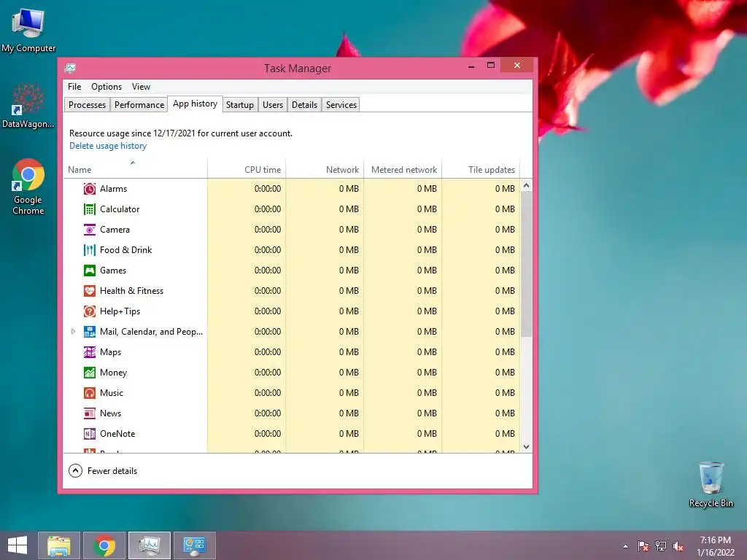Open the View menu

141,87
